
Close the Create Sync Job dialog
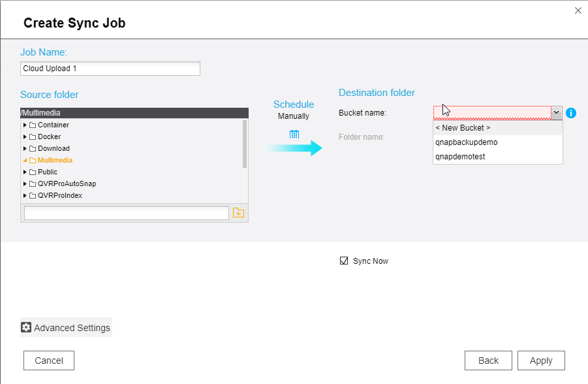578,10
